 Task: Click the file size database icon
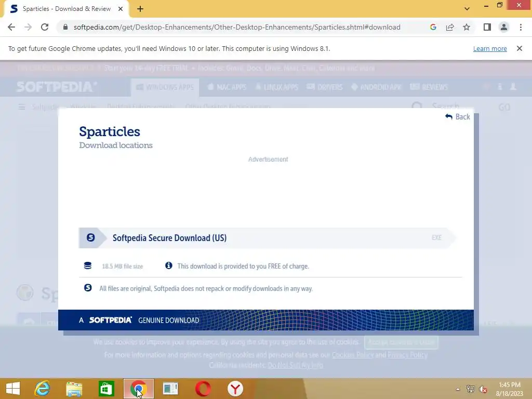pyautogui.click(x=88, y=265)
